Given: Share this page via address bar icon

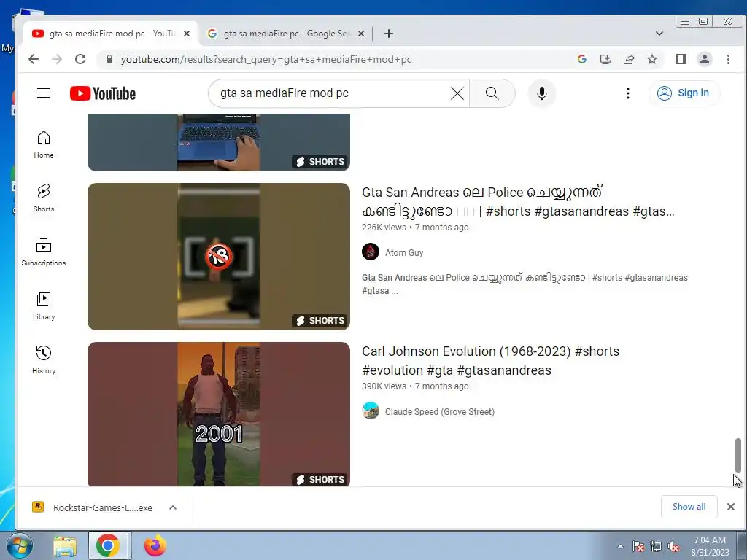Looking at the screenshot, I should pos(629,59).
